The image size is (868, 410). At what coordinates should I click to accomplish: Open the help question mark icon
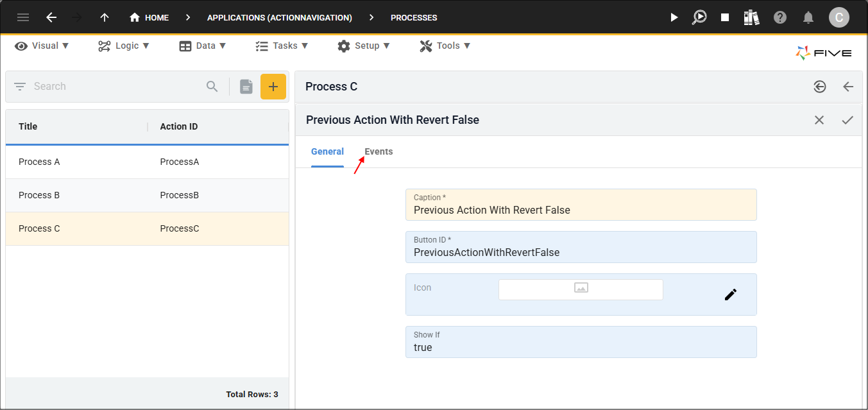[x=780, y=17]
